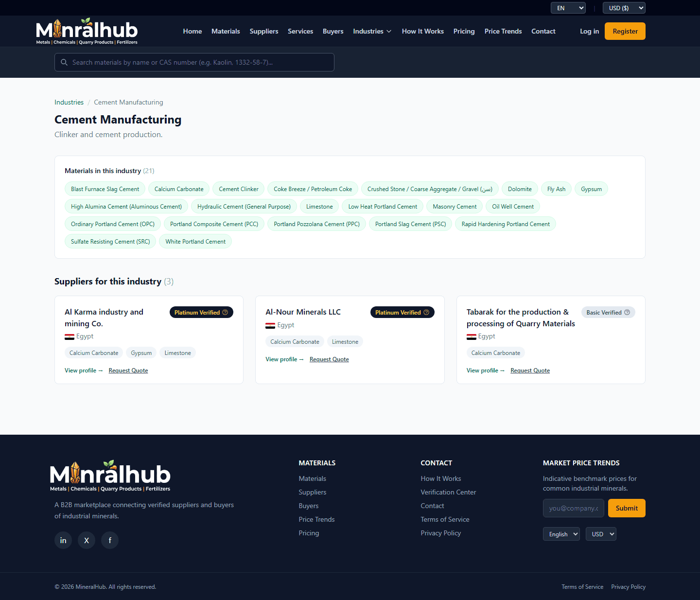
Task: Open Verification Center footer link
Action: tap(448, 492)
